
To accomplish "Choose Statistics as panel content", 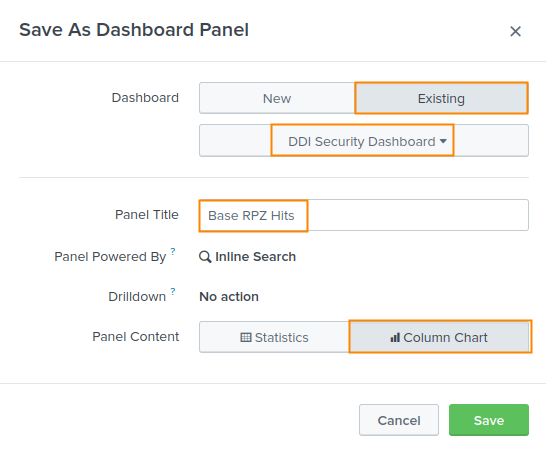I will click(274, 337).
